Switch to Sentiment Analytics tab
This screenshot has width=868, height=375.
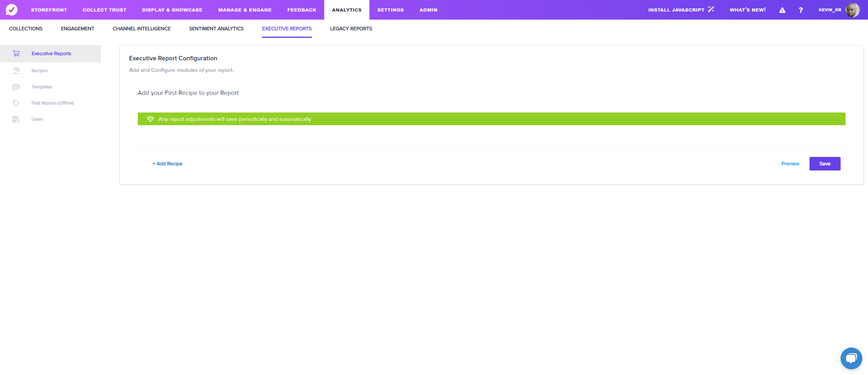[x=216, y=29]
